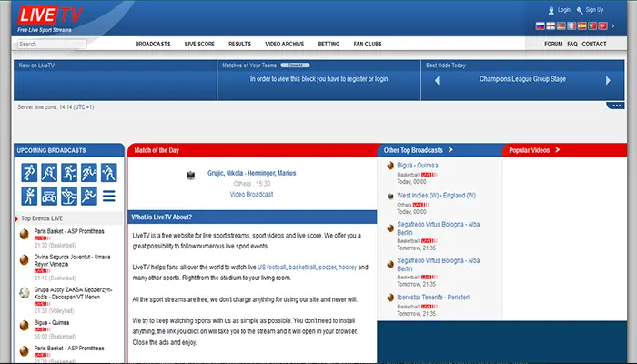Click the Champions League Group Stage text
The width and height of the screenshot is (637, 364).
click(522, 79)
